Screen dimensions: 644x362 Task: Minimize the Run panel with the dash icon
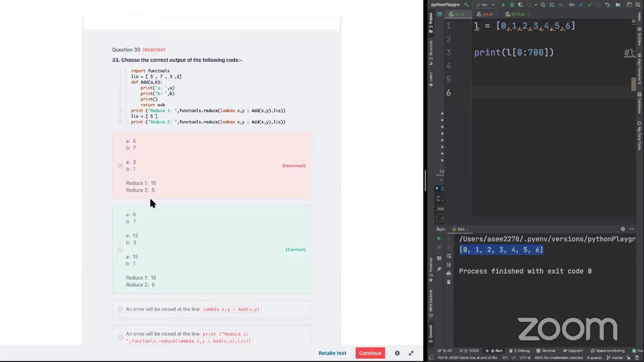click(632, 229)
